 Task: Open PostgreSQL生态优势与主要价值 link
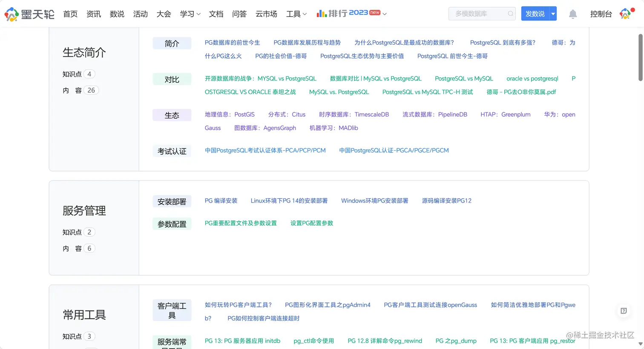[362, 56]
